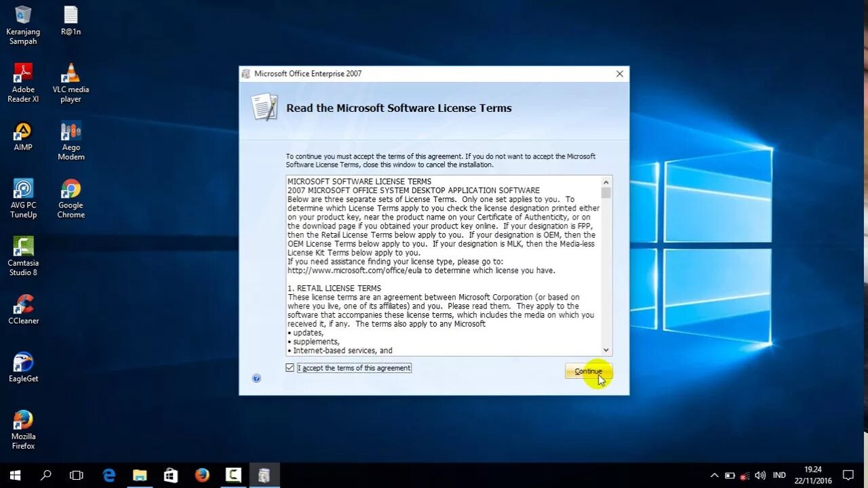Open the CCleaner desktop shortcut
The height and width of the screenshot is (488, 868).
click(23, 310)
